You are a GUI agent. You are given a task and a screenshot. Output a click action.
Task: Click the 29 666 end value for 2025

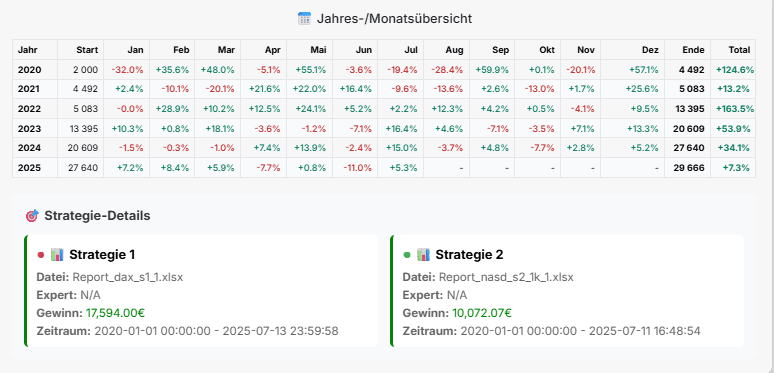689,168
